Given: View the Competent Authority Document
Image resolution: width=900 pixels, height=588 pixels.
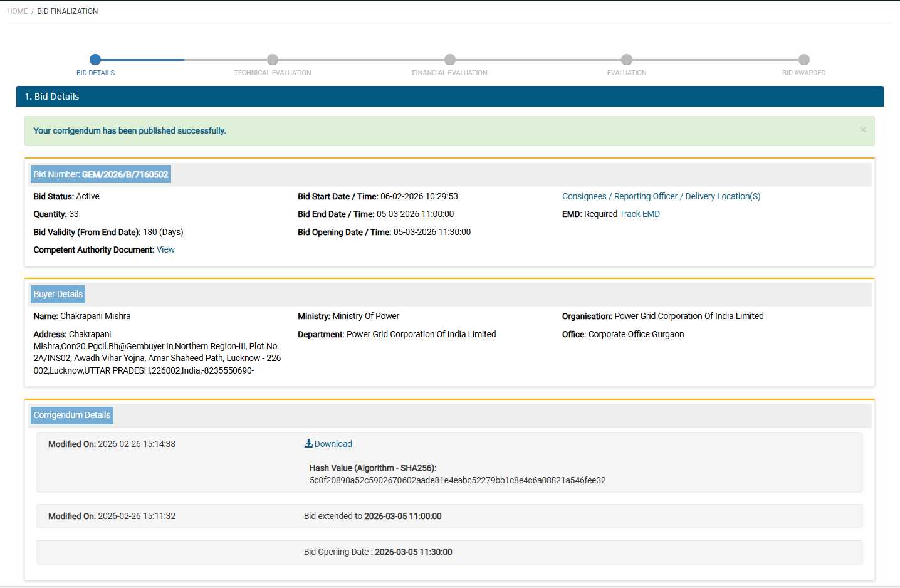Looking at the screenshot, I should (x=165, y=249).
